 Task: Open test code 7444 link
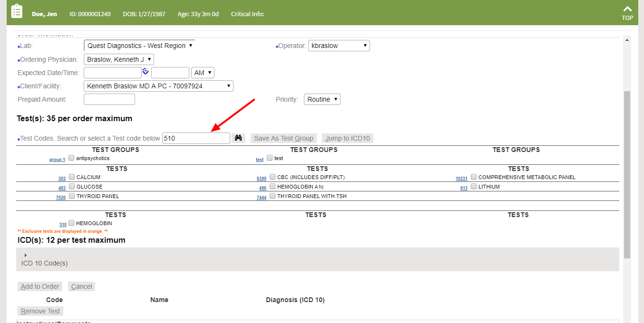pos(262,198)
